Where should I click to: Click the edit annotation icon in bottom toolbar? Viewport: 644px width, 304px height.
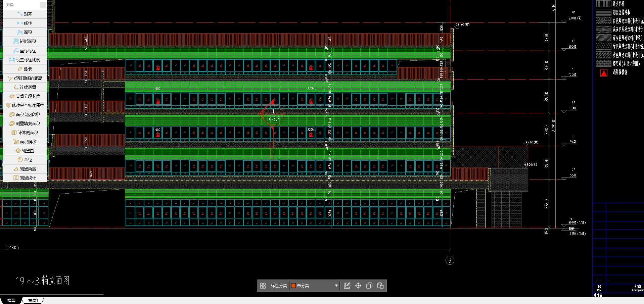click(x=347, y=286)
